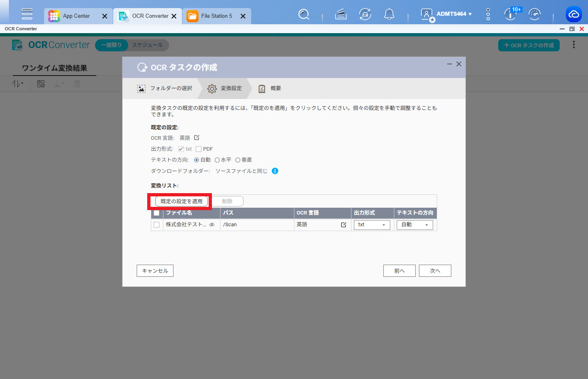
Task: Enable the PDF output format checkbox
Action: [199, 149]
